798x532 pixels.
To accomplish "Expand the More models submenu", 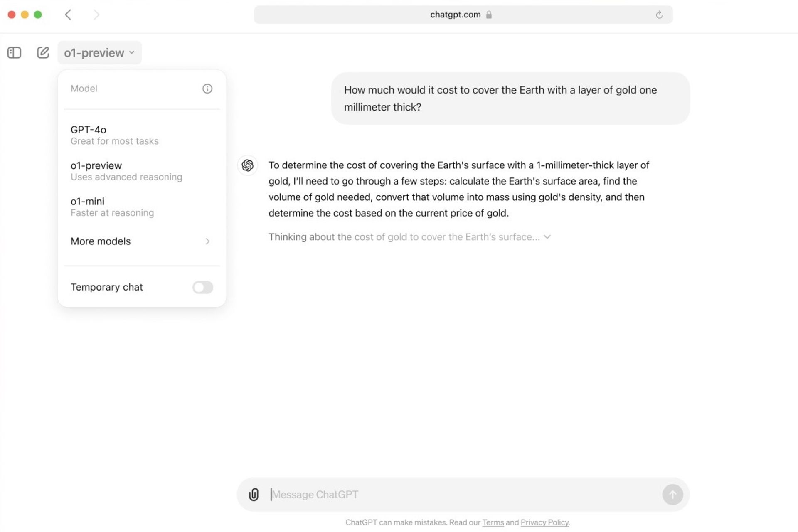I will [x=141, y=241].
